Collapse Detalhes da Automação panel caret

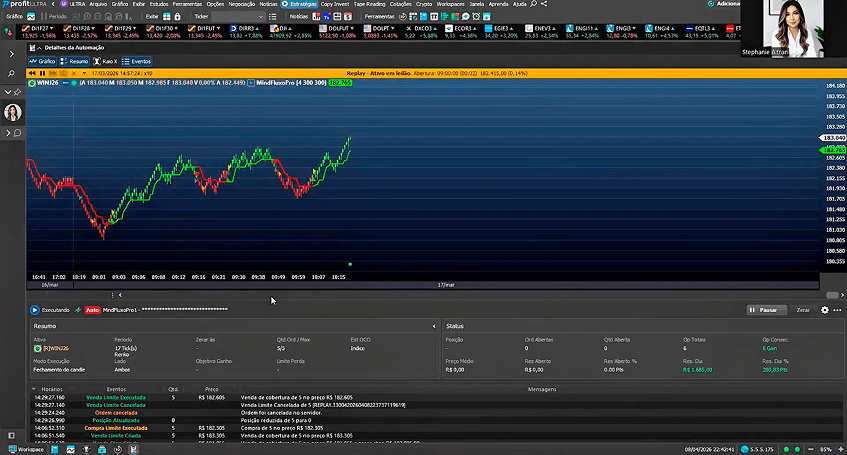(39, 48)
